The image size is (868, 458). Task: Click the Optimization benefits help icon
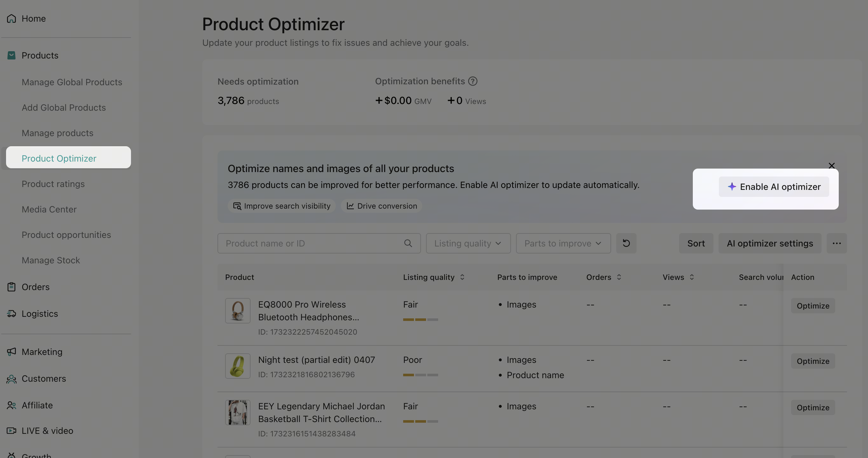[x=472, y=81]
